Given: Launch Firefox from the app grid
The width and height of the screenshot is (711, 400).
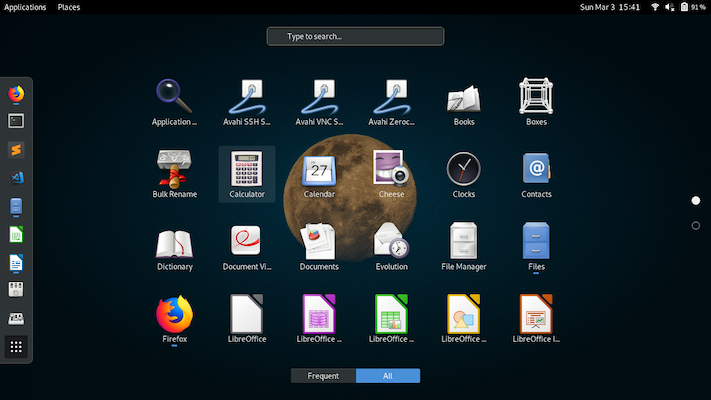Looking at the screenshot, I should [x=174, y=314].
